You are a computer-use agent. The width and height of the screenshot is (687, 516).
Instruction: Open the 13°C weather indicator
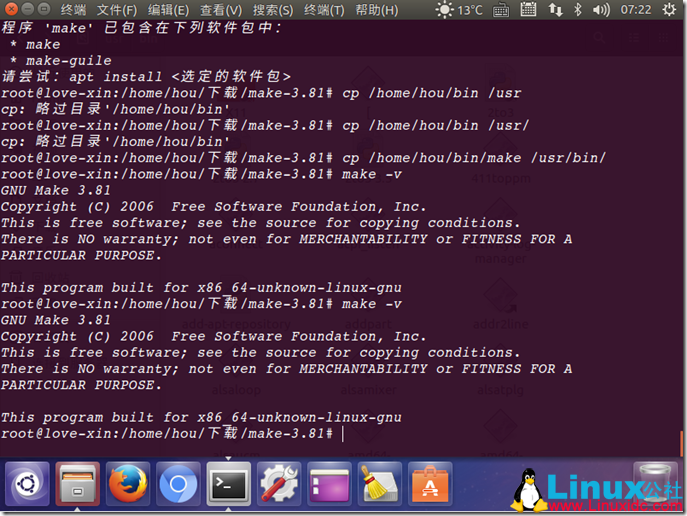459,10
